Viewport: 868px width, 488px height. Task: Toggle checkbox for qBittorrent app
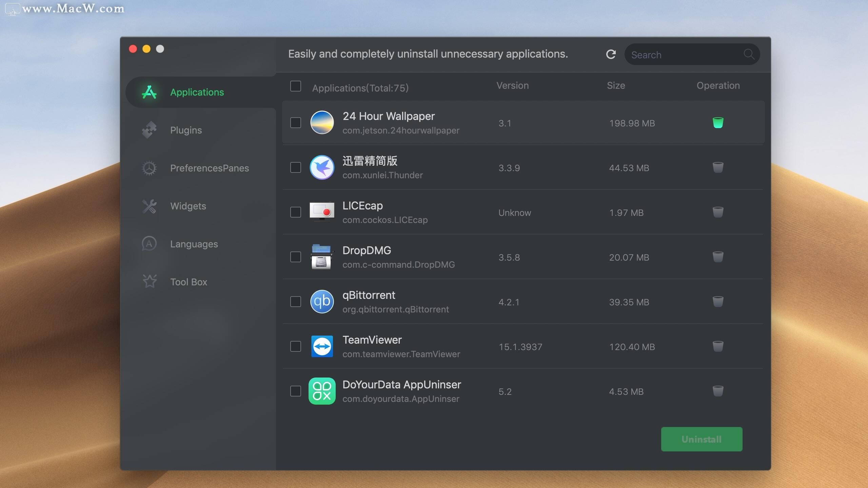click(x=296, y=302)
